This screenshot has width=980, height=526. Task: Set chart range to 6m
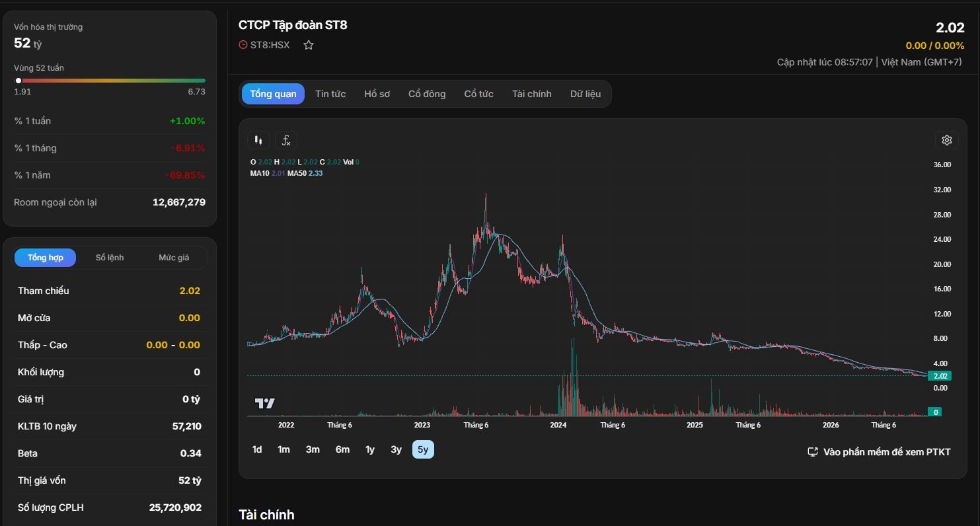[342, 449]
